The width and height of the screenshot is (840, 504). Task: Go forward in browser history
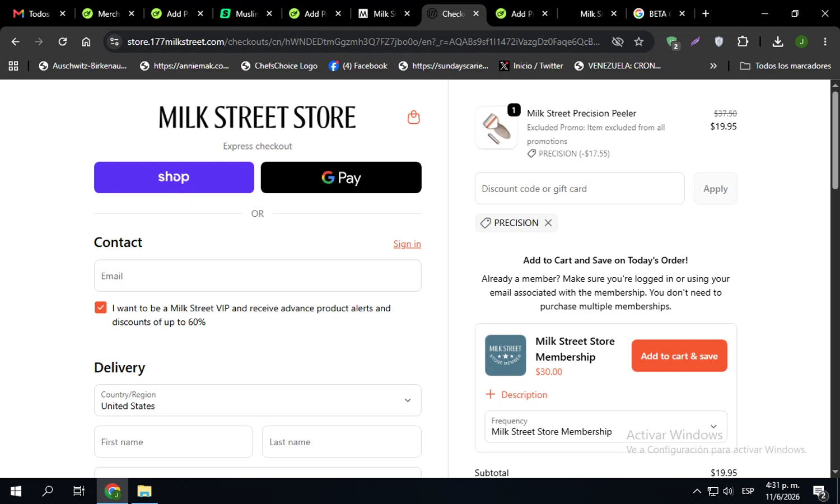39,41
